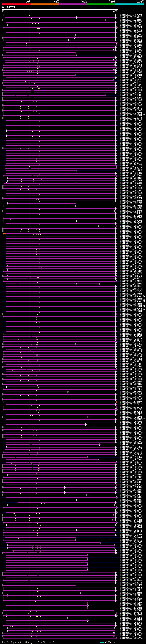146x644 pixels.
Task: Choose entry UniRef100_C5LUY7
Action: tap(131, 165)
